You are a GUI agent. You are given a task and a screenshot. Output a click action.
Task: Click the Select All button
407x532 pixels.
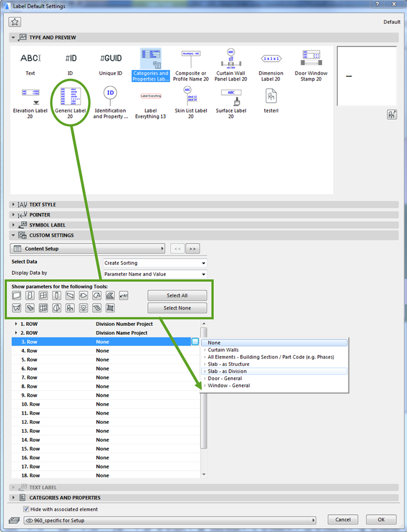tap(177, 295)
